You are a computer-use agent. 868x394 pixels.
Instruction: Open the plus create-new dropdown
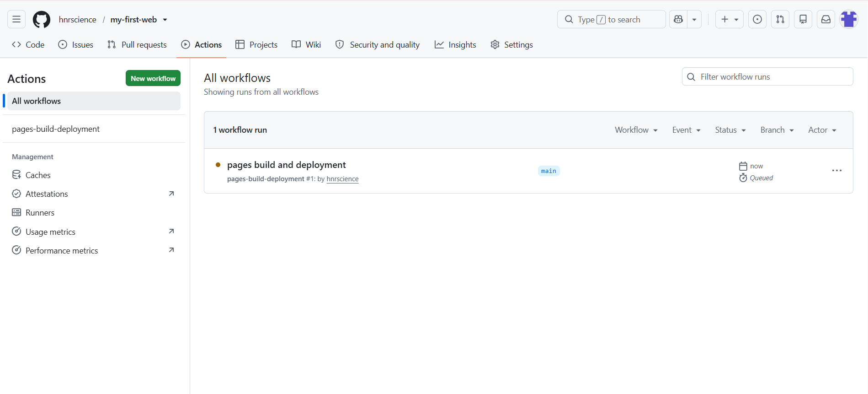(730, 19)
